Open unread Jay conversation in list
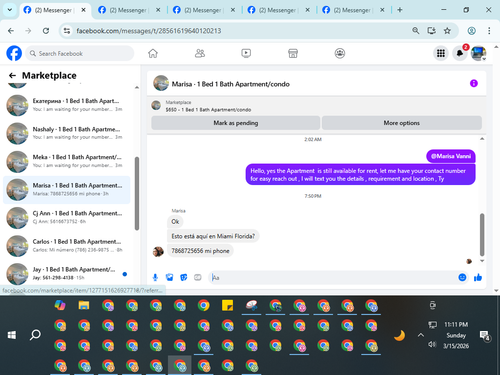 [67, 274]
